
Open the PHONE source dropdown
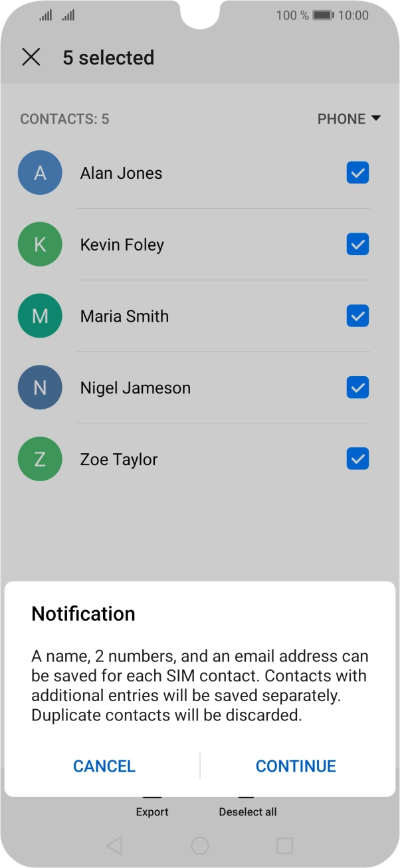[x=349, y=119]
